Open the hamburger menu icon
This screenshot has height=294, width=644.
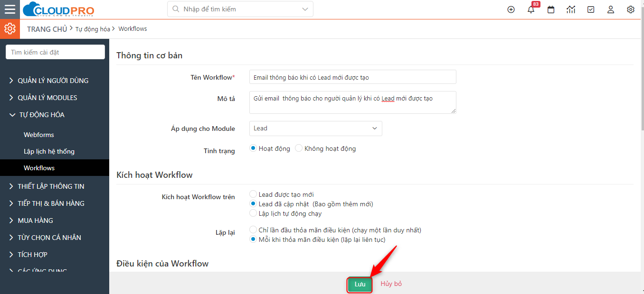[x=9, y=9]
